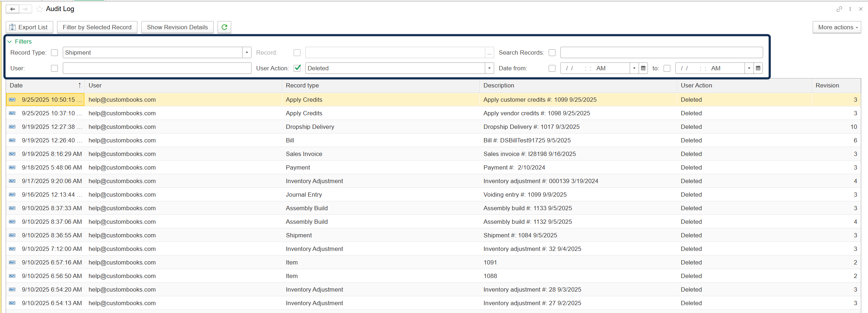Open the Record Type Shipment dropdown

(247, 52)
